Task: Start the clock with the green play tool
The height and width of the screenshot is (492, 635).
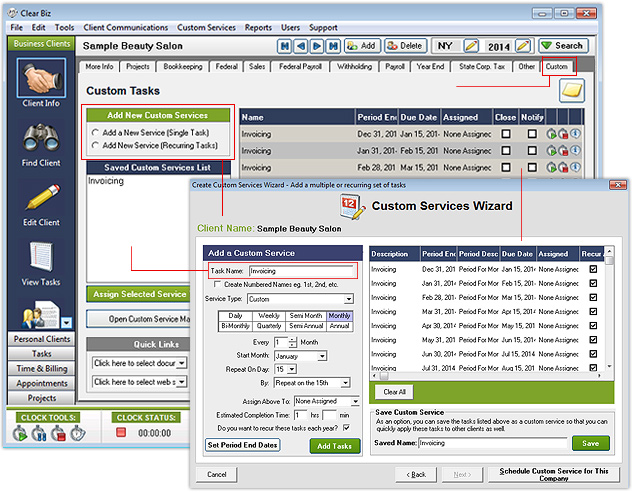Action: pos(19,433)
